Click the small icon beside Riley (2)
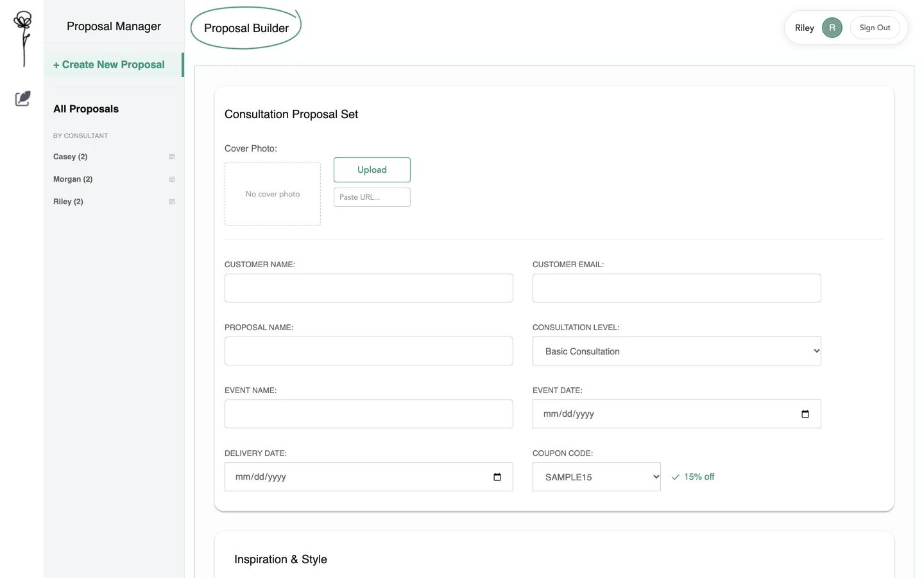Screen dimensions: 924x578 pos(172,202)
